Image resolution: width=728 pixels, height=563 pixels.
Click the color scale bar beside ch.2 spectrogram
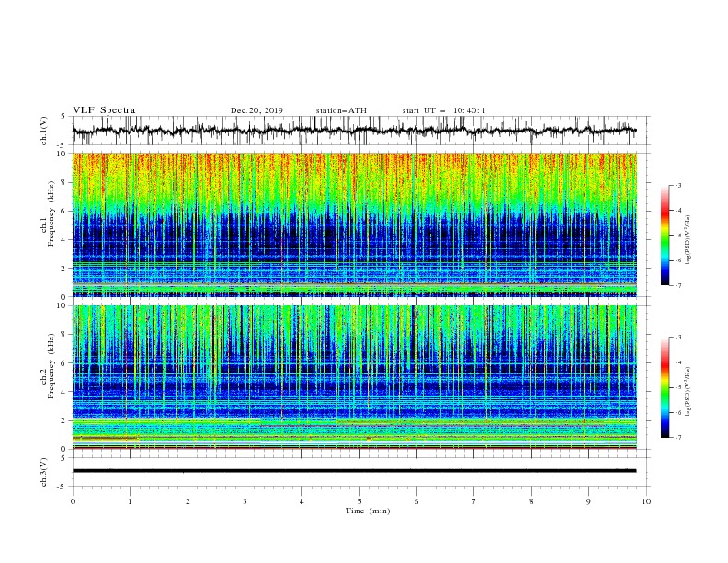665,387
